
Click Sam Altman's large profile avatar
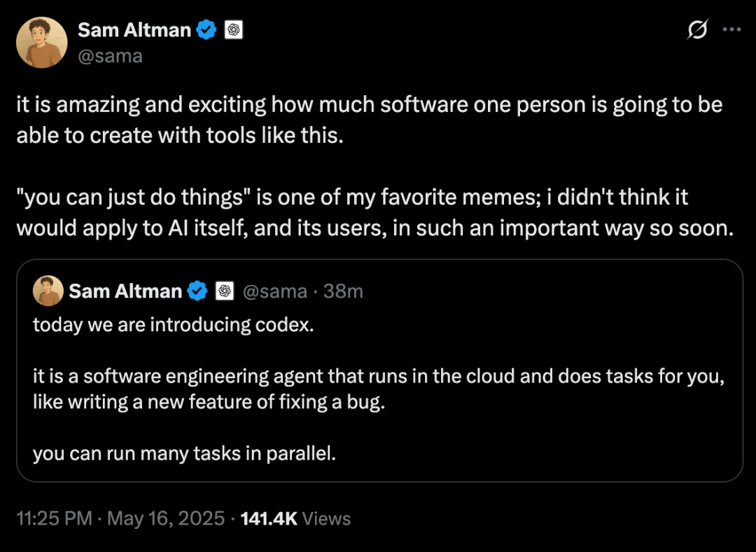pyautogui.click(x=41, y=42)
